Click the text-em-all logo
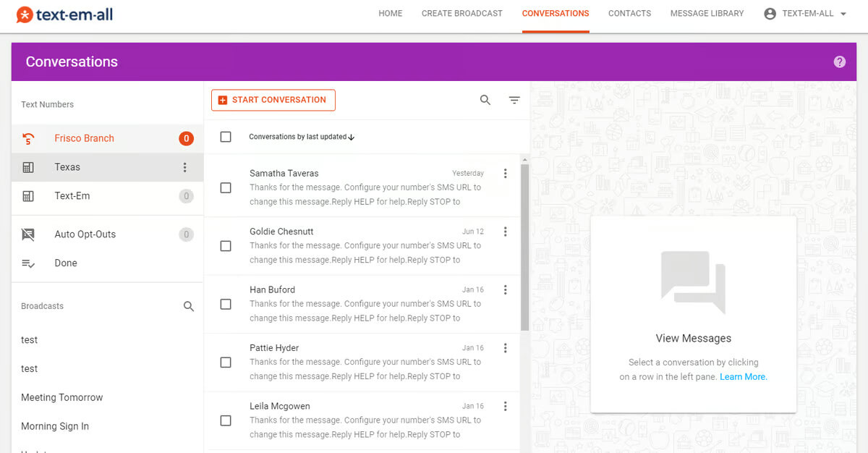 (64, 14)
